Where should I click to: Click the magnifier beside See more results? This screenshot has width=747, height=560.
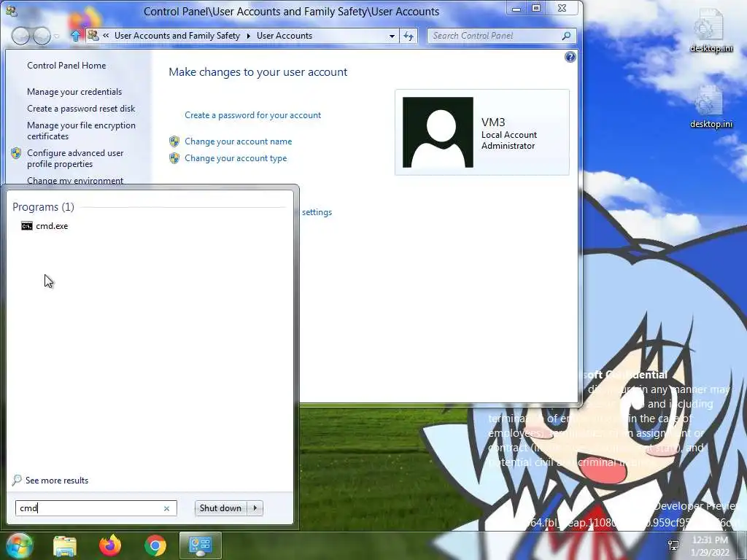[17, 480]
